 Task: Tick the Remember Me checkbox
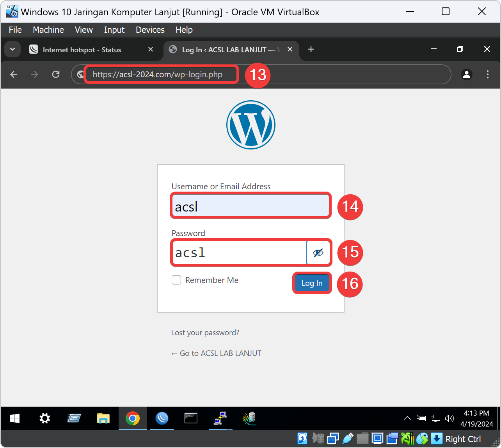tap(176, 280)
